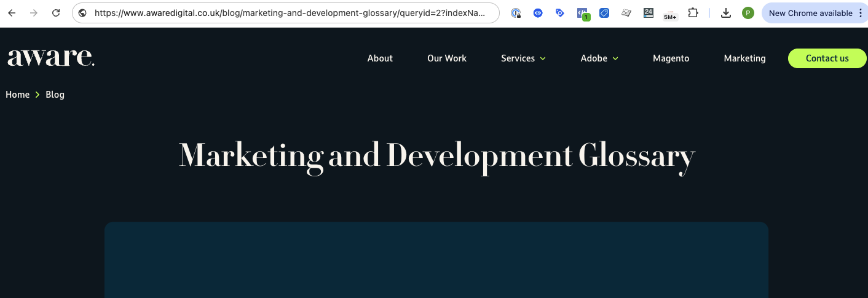Click the Marketing and Development Glossary heading

tap(437, 156)
